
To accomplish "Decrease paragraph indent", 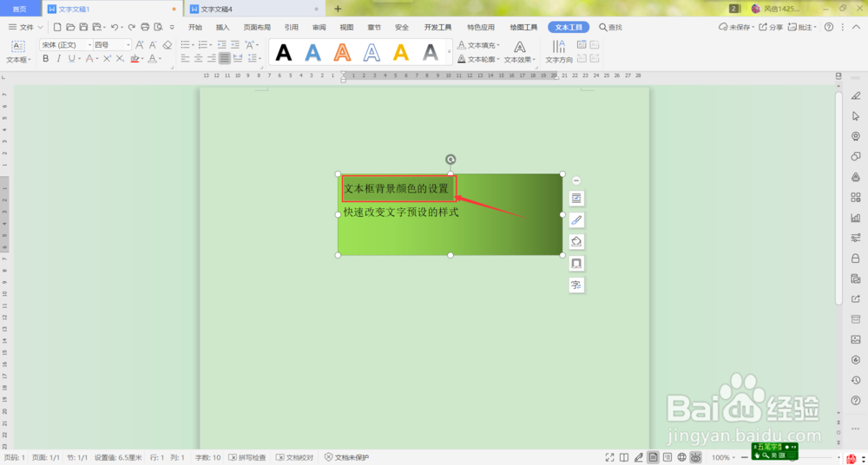I will (x=221, y=45).
